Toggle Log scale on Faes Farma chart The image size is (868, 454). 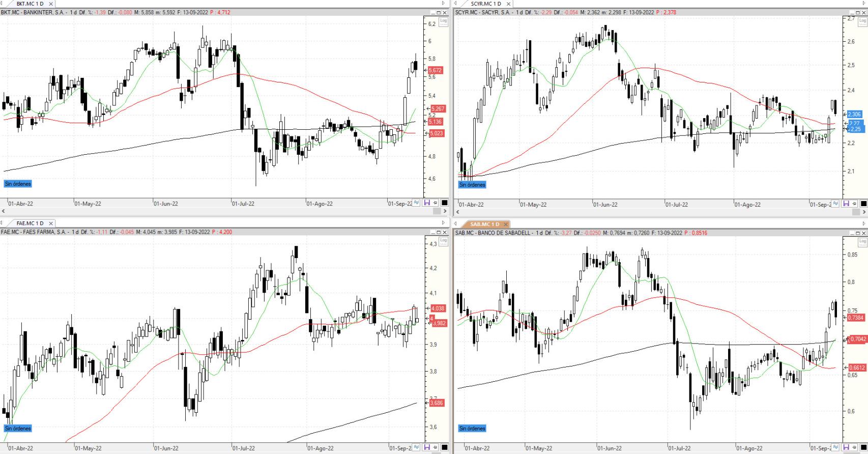coord(443,241)
